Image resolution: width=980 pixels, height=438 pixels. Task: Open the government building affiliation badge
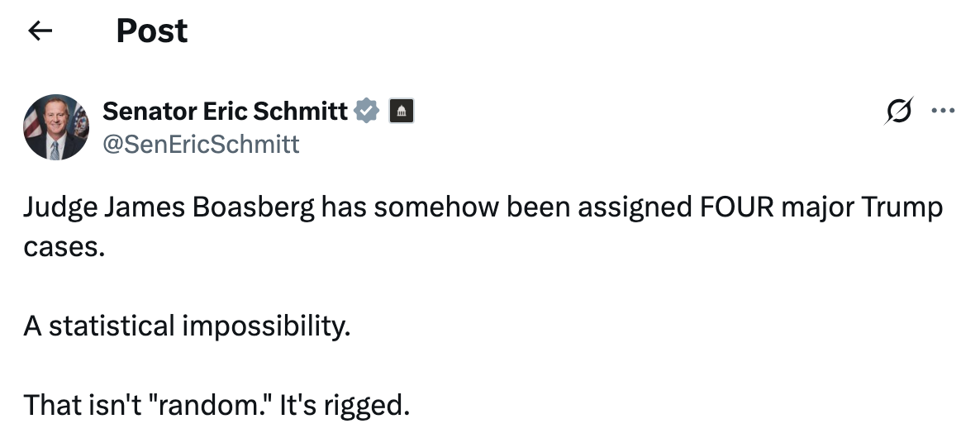coord(402,111)
